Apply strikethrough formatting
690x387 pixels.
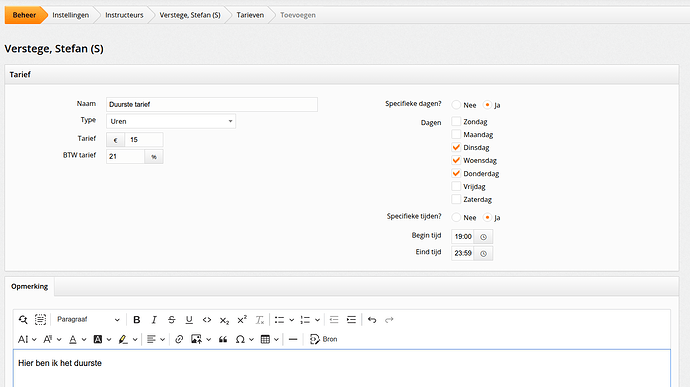click(x=172, y=320)
